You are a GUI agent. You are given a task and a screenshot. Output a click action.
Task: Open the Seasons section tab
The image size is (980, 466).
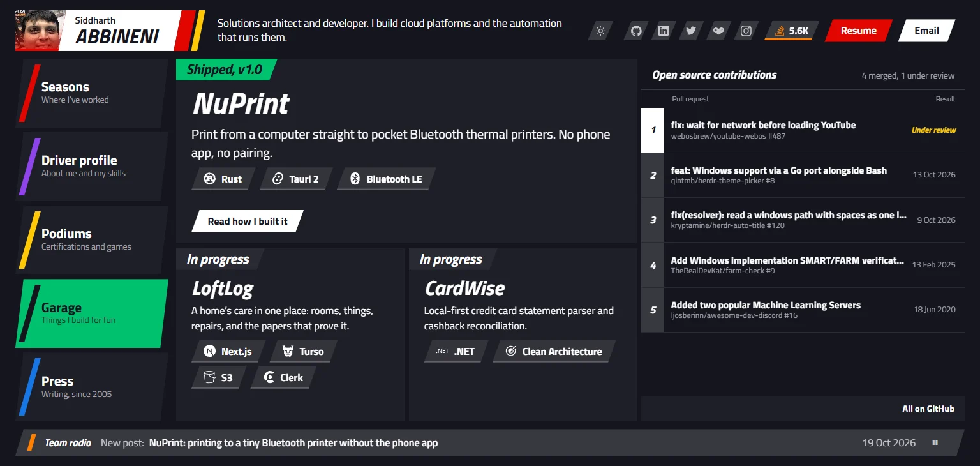pos(92,93)
